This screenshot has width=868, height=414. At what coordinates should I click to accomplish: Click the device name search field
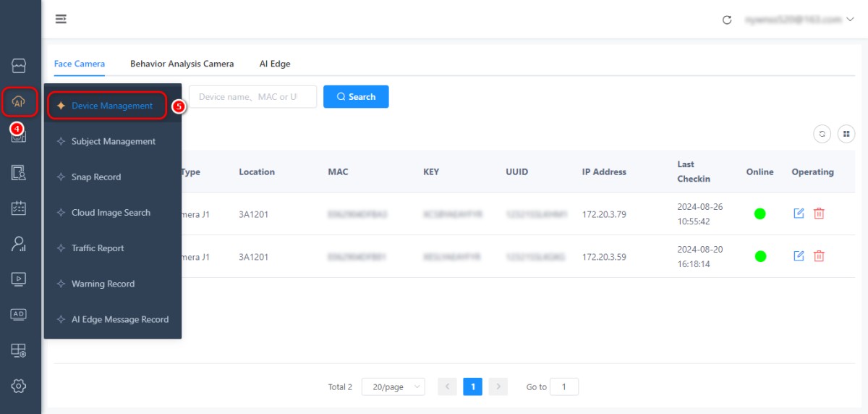[x=252, y=97]
